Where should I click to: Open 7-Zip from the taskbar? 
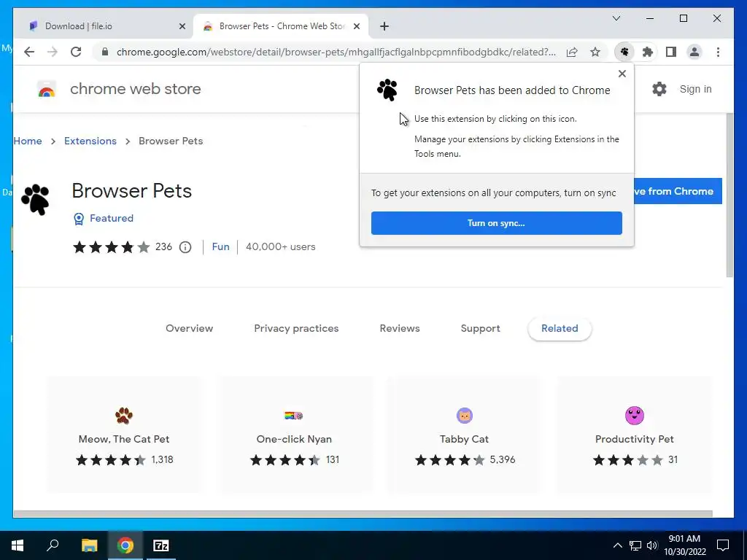pos(161,545)
